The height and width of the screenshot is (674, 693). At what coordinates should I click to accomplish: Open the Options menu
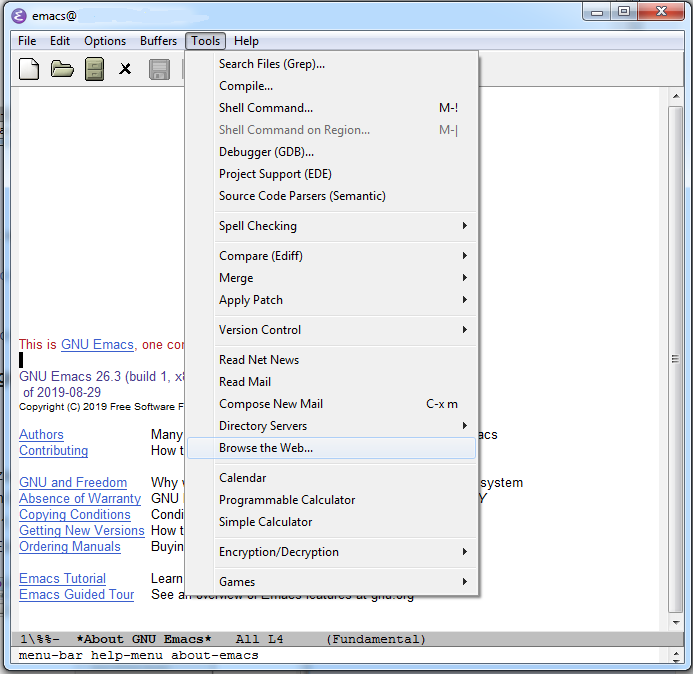pos(105,41)
